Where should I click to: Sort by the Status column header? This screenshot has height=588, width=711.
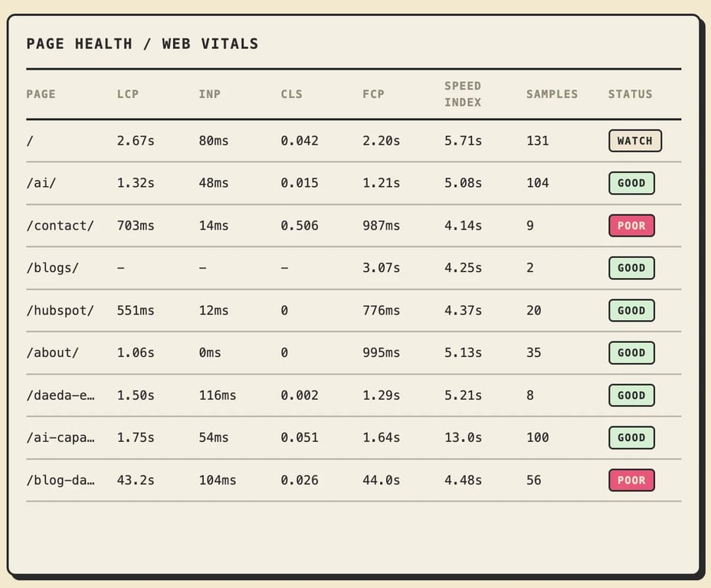(x=630, y=94)
